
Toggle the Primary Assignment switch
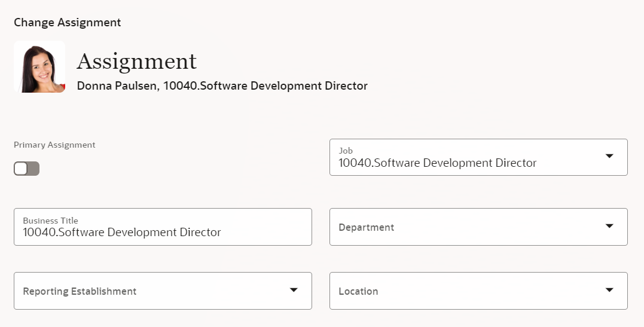27,169
